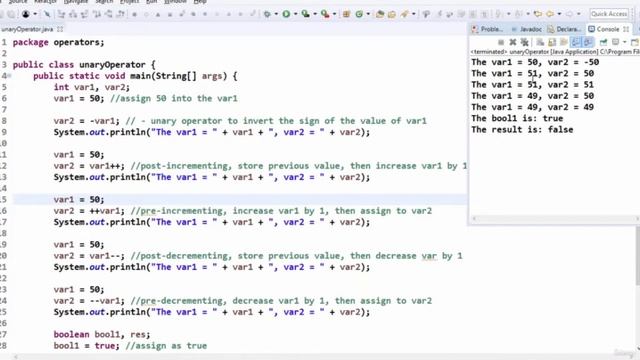Click the black circle icon in main toolbar
Image resolution: width=640 pixels, height=360 pixels.
click(x=25, y=14)
